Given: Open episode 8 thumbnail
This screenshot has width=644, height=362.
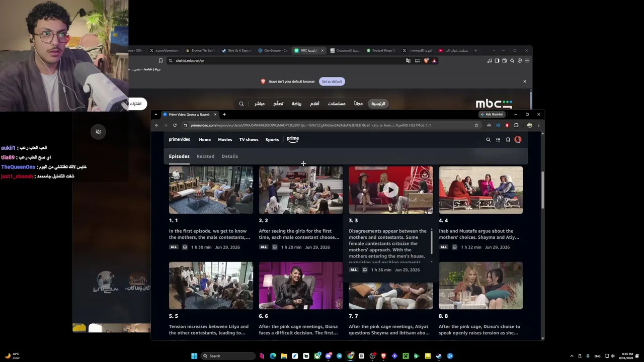Looking at the screenshot, I should pyautogui.click(x=480, y=286).
